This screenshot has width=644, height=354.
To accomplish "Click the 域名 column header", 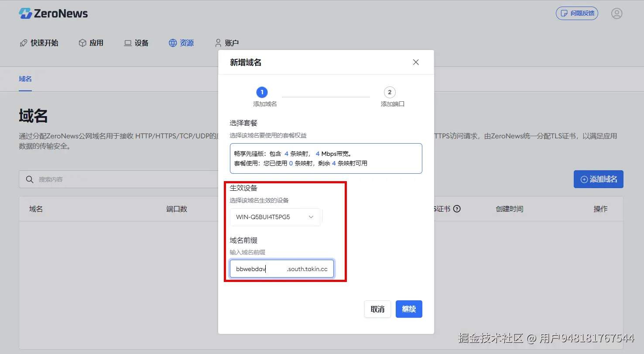I will pos(36,209).
